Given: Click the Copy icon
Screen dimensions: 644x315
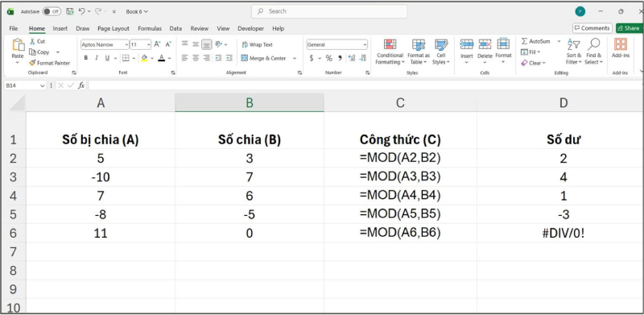Looking at the screenshot, I should click(x=32, y=52).
